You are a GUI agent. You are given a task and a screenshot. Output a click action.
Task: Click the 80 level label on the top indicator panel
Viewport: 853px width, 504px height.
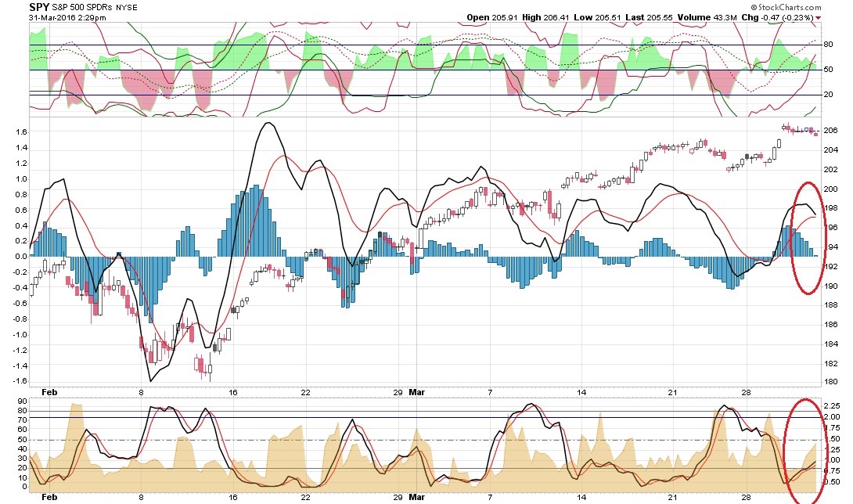click(828, 44)
